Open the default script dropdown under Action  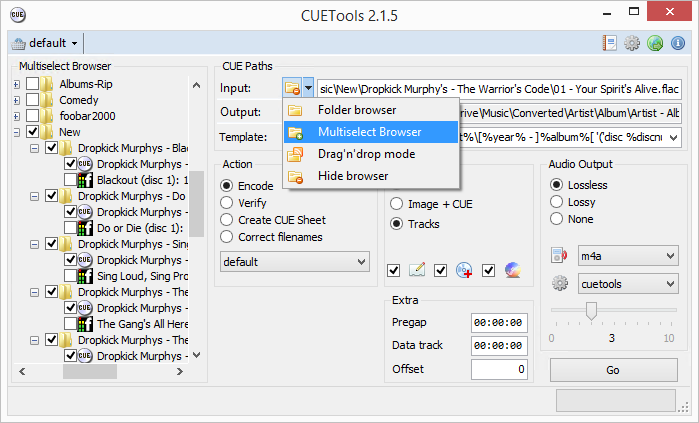point(295,262)
